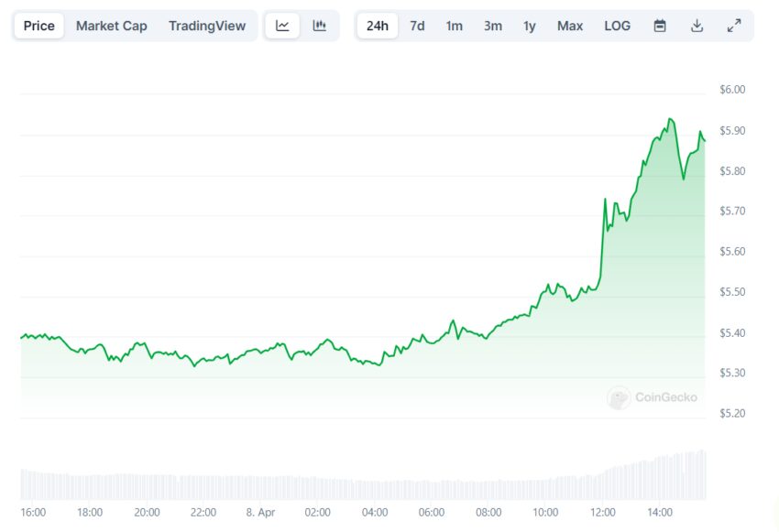The width and height of the screenshot is (779, 532).
Task: Click the $6.00 price axis label
Action: click(x=732, y=90)
